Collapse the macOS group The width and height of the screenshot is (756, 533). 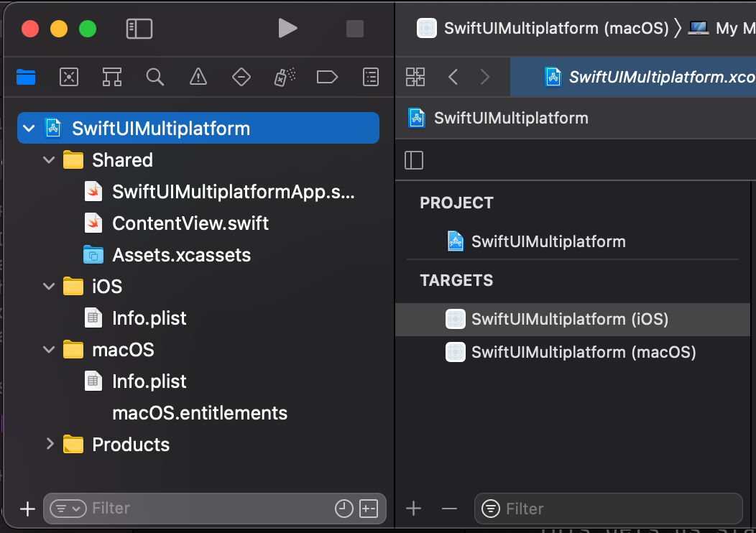[49, 350]
